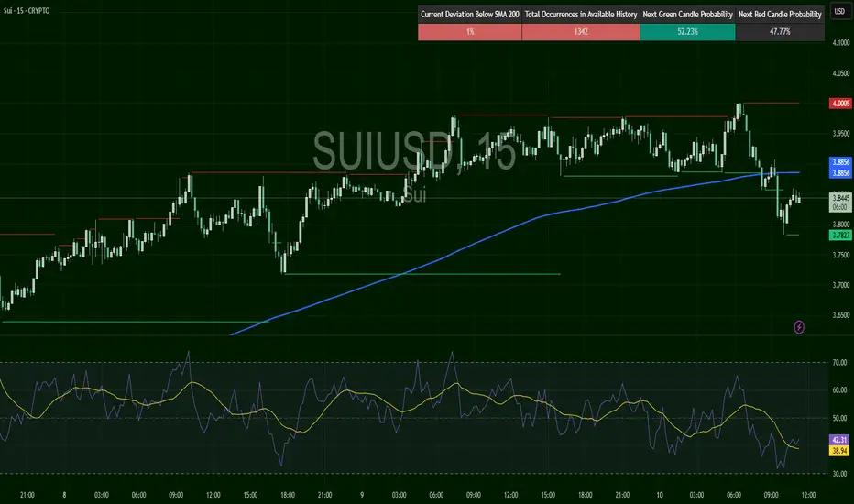Viewport: 854px width, 504px height.
Task: Click the date label 9 on time axis
Action: click(362, 495)
